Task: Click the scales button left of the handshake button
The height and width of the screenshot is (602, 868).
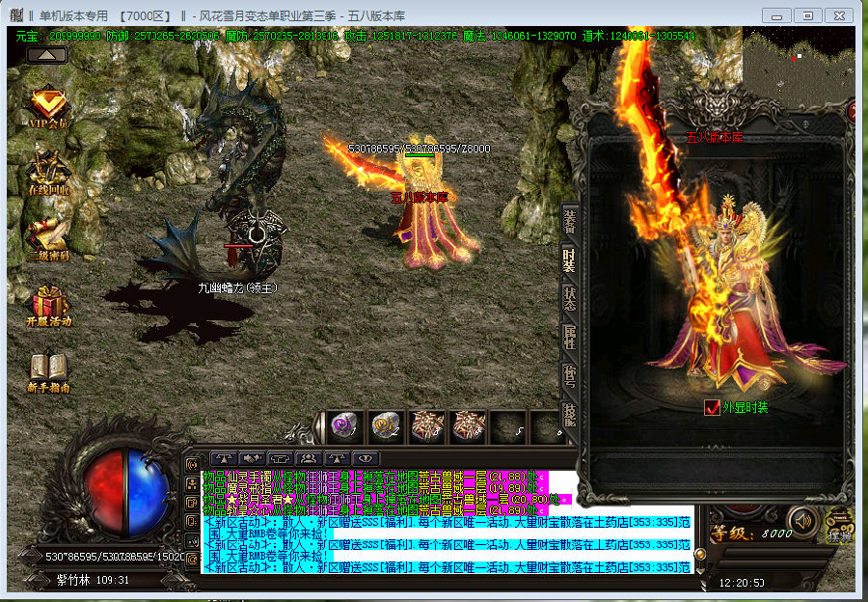Action: [224, 458]
